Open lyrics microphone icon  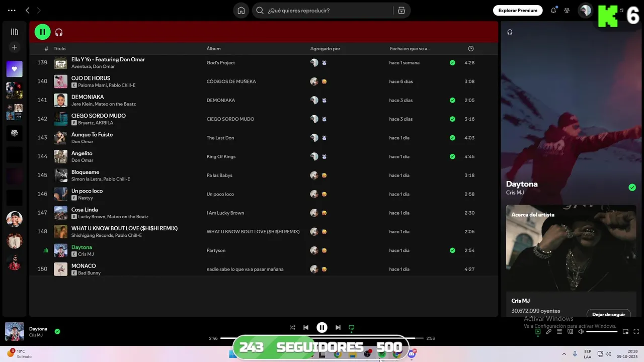click(549, 331)
